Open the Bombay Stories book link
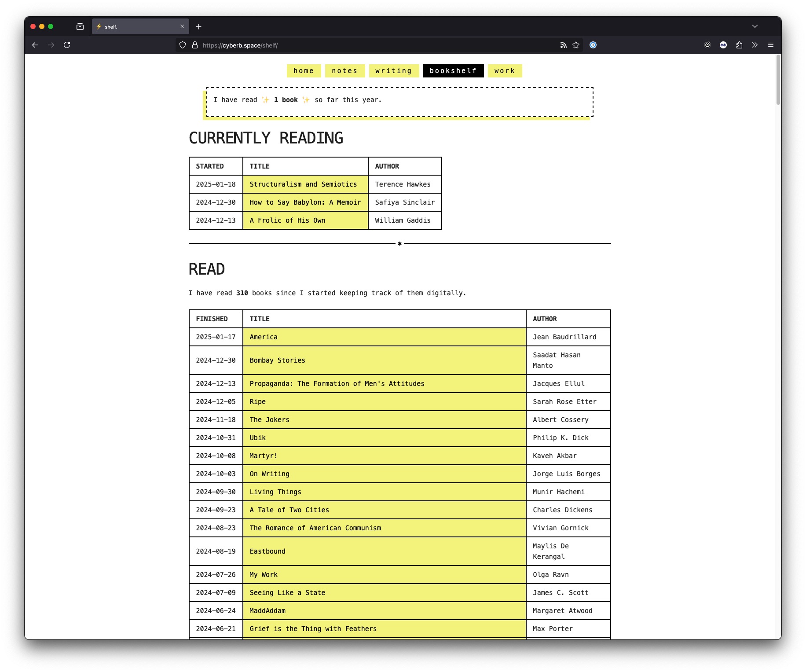 point(278,360)
